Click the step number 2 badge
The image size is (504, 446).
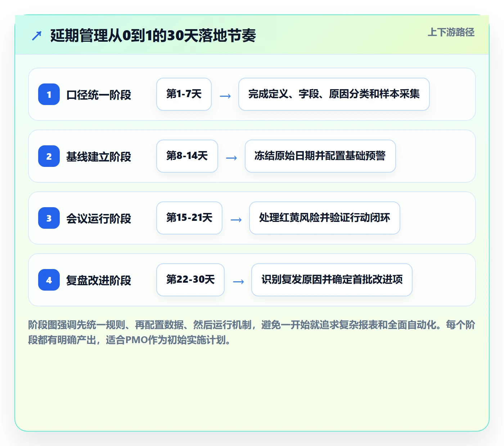[49, 156]
